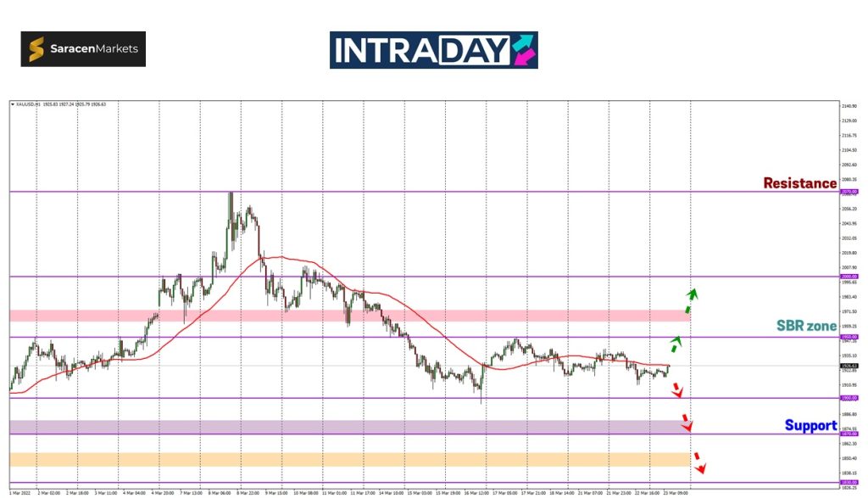
Task: Click the 2000.00 price tag on axis
Action: pyautogui.click(x=848, y=277)
